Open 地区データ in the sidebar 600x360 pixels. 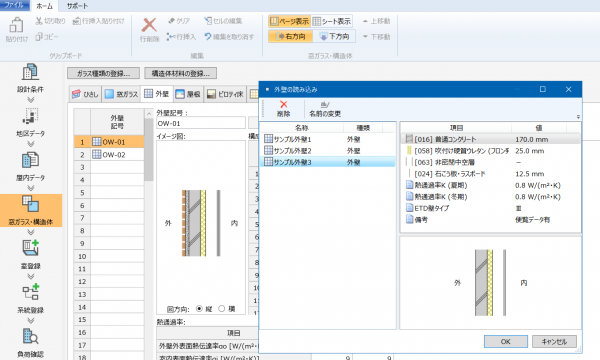tap(30, 123)
